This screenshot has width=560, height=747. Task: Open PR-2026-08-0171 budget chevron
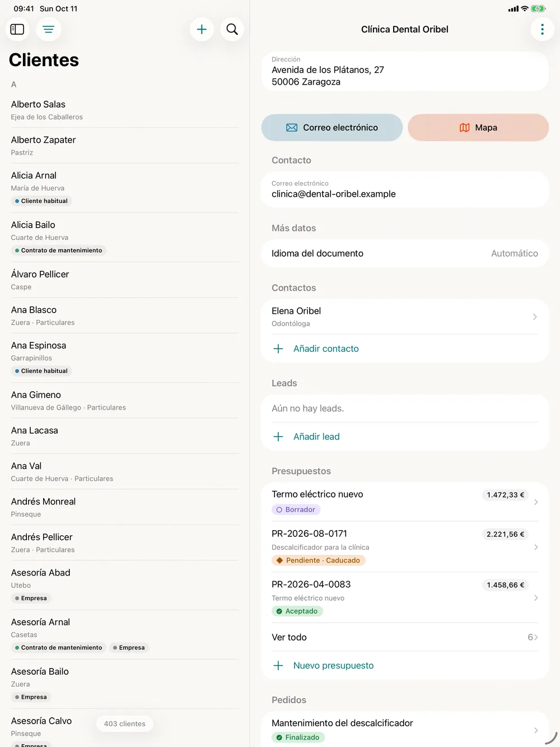click(536, 547)
